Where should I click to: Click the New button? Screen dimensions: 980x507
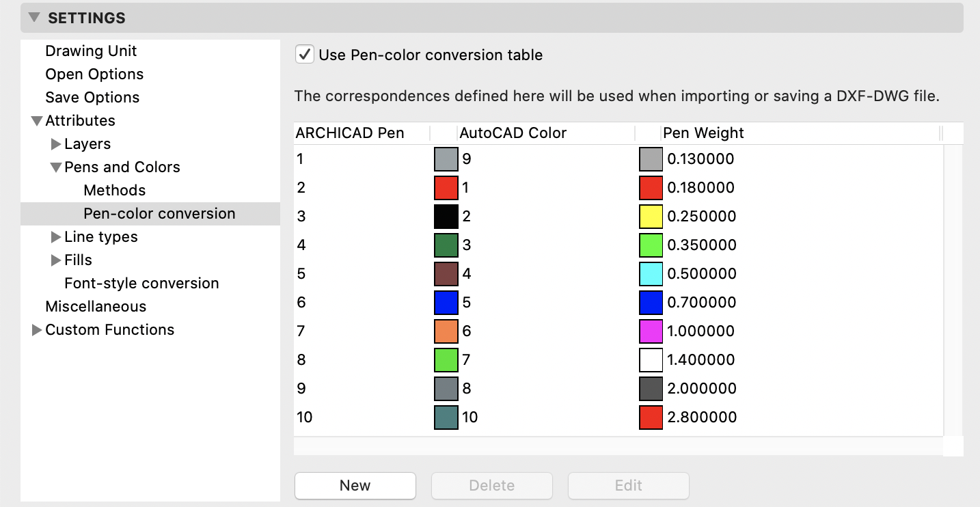coord(355,486)
